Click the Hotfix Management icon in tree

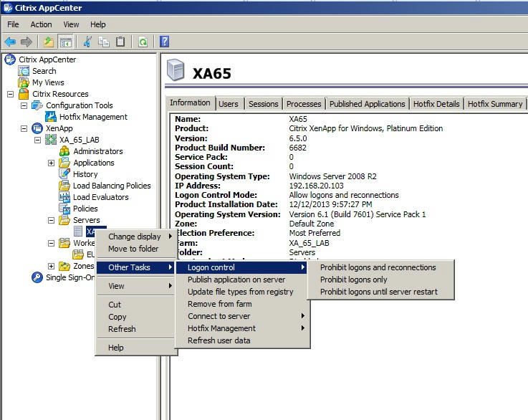click(51, 117)
